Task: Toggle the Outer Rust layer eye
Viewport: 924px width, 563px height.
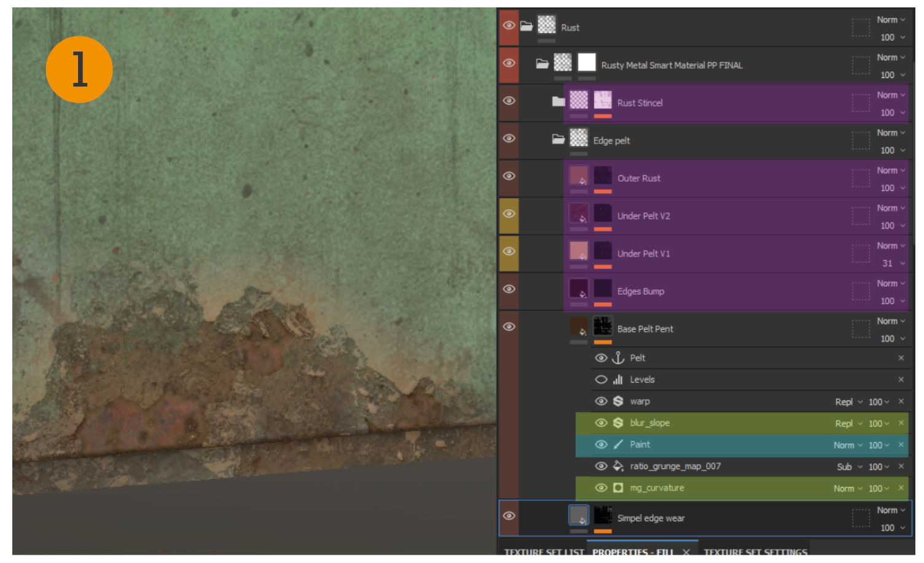Action: [509, 176]
